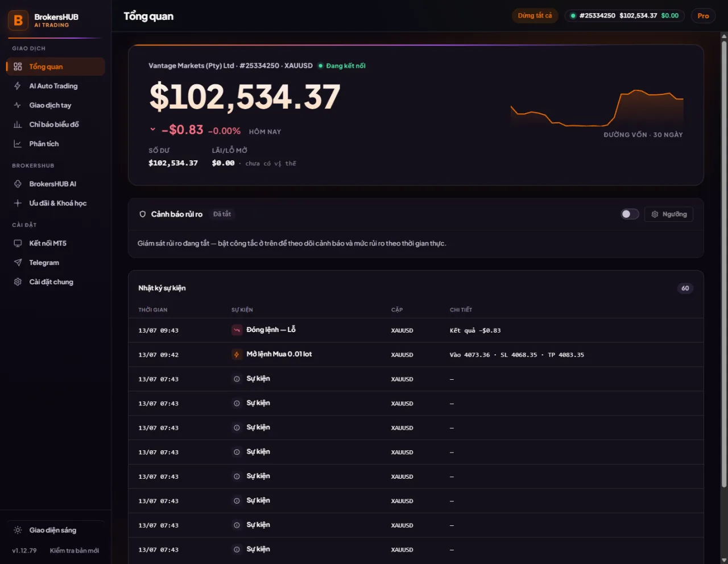Click the plus icon beside Ưu đãi & Khoá học
Screen dimensions: 728x564
[18, 203]
